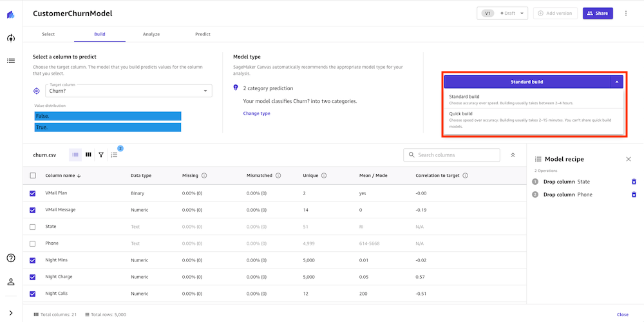
Task: Switch to the Select tab
Action: coord(48,34)
